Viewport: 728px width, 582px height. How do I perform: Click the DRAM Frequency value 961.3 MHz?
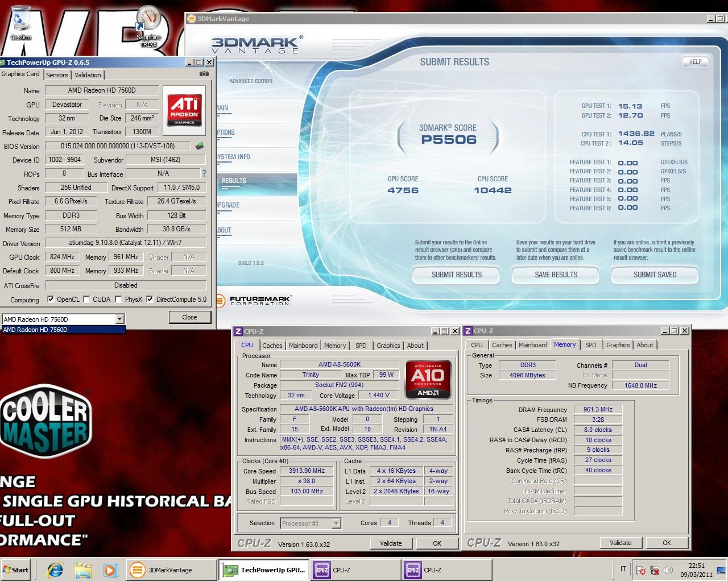pos(598,409)
